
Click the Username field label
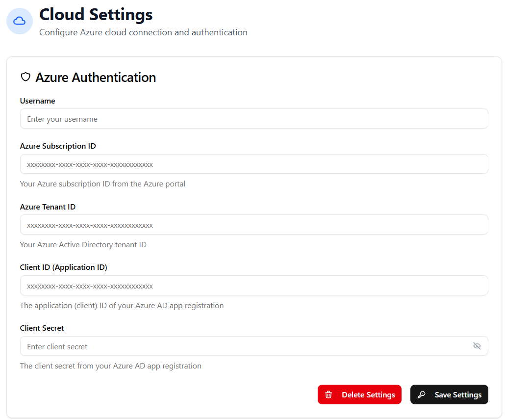tap(37, 101)
